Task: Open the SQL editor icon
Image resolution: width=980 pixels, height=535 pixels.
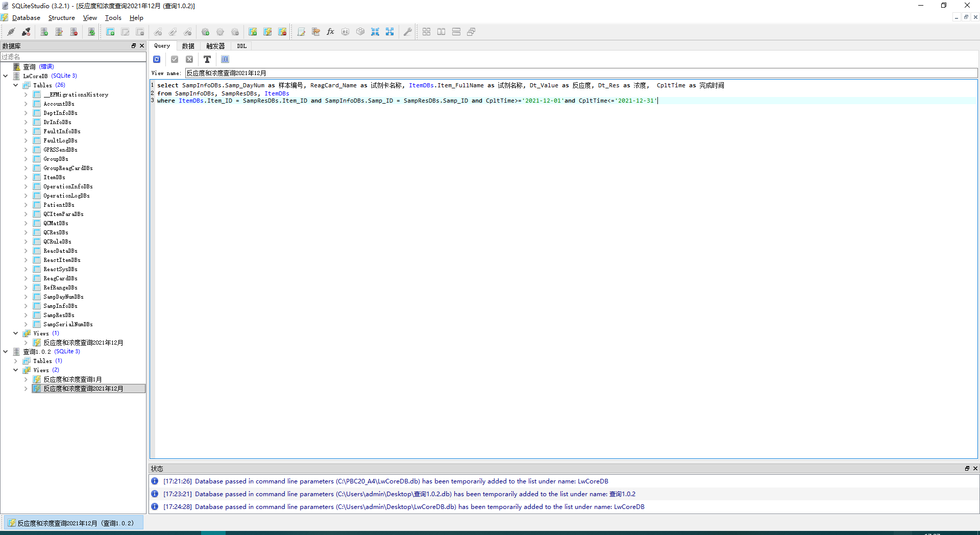Action: point(301,32)
